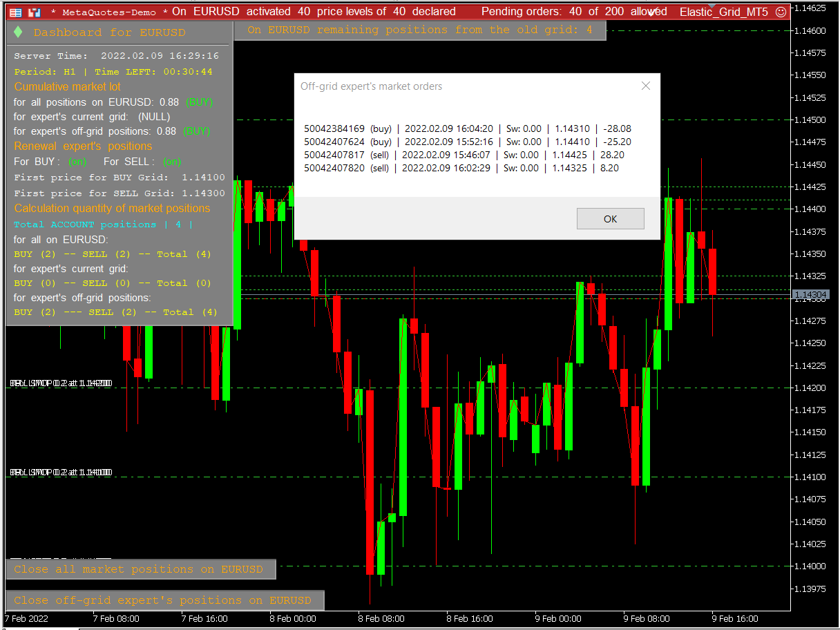Click the for all positions on EURUSD 0.88 line
Image resolution: width=840 pixels, height=630 pixels.
[113, 102]
